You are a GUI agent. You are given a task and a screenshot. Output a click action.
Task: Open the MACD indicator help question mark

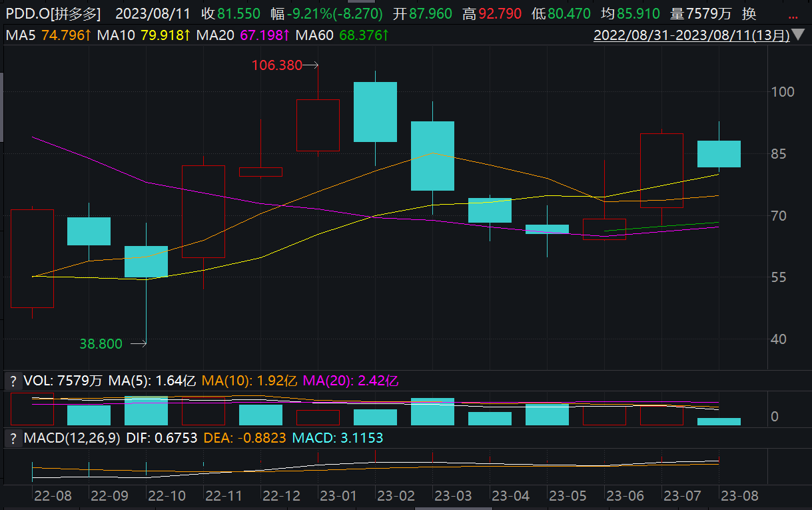click(12, 439)
